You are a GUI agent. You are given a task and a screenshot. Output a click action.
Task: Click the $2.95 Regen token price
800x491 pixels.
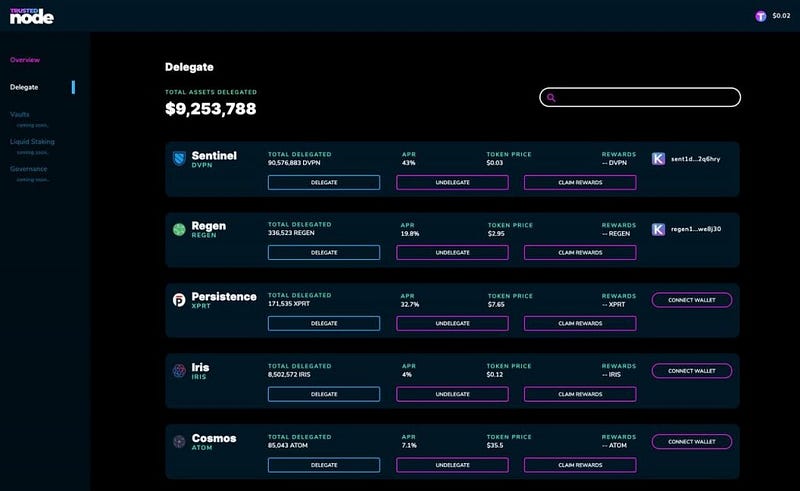(496, 234)
